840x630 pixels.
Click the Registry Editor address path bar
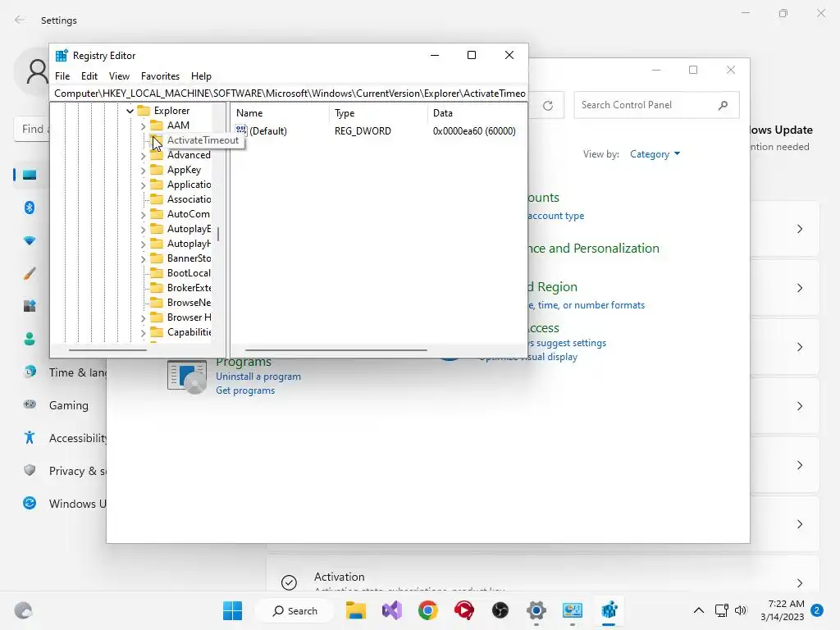pyautogui.click(x=290, y=94)
